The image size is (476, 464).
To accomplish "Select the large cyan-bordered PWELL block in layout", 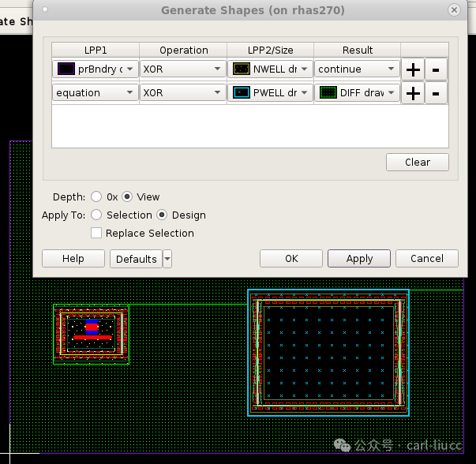I will click(328, 353).
